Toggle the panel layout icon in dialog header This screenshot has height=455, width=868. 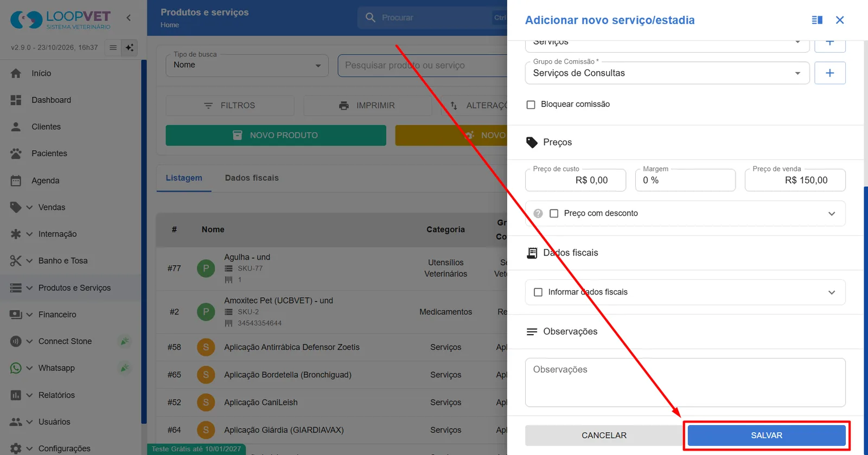tap(817, 20)
